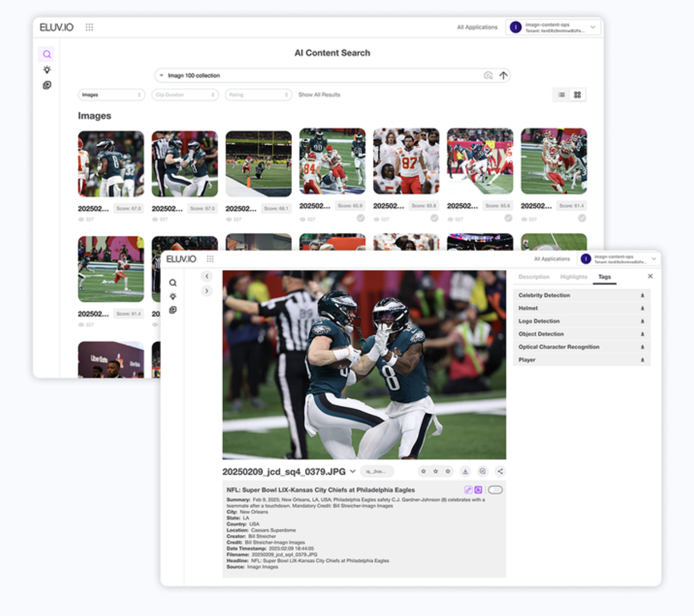Open the Images type dropdown

pyautogui.click(x=112, y=95)
